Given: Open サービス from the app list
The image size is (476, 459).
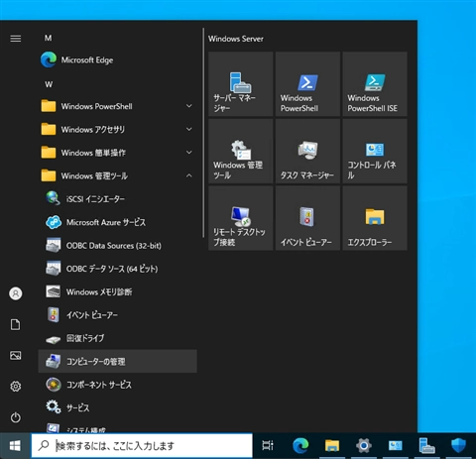Looking at the screenshot, I should (x=118, y=407).
